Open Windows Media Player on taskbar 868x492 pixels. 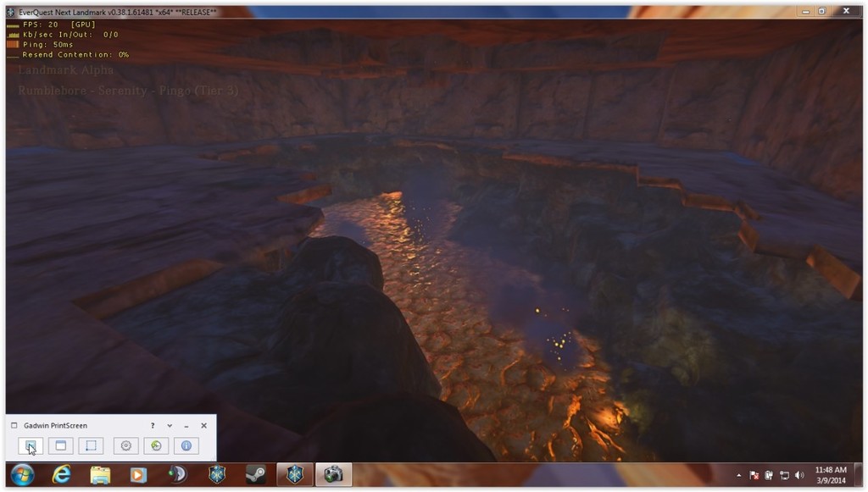pyautogui.click(x=138, y=475)
